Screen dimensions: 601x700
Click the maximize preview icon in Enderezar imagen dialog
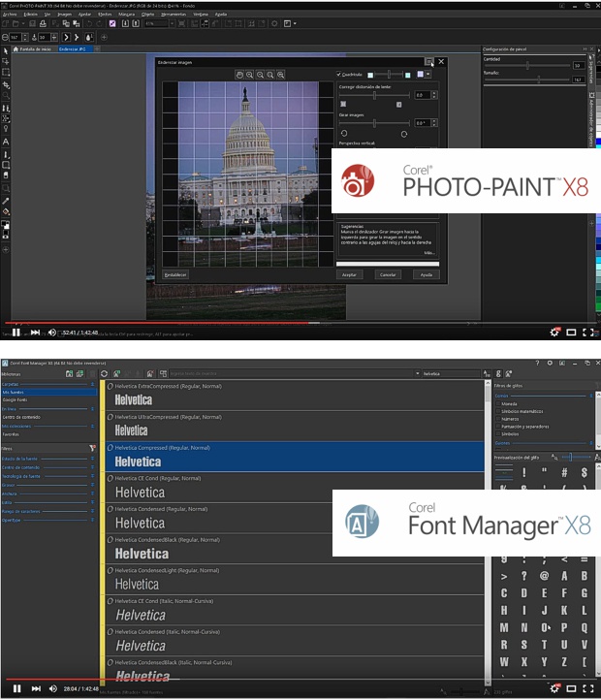428,62
